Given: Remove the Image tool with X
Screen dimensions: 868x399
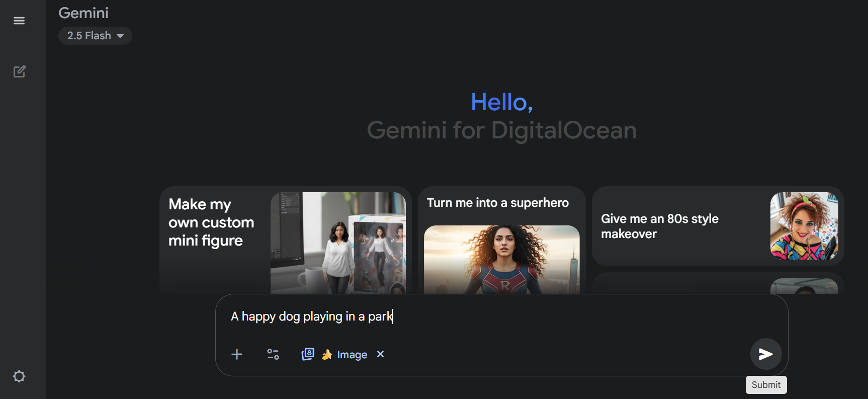Looking at the screenshot, I should (380, 354).
